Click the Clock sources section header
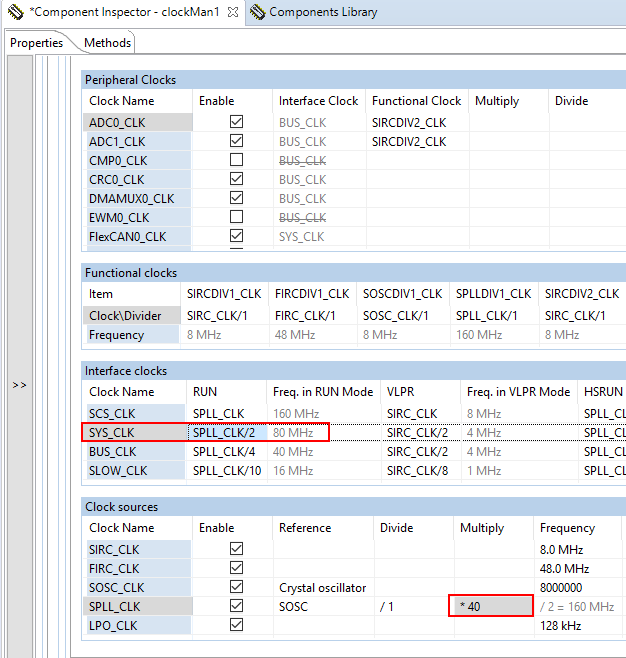 pos(353,507)
